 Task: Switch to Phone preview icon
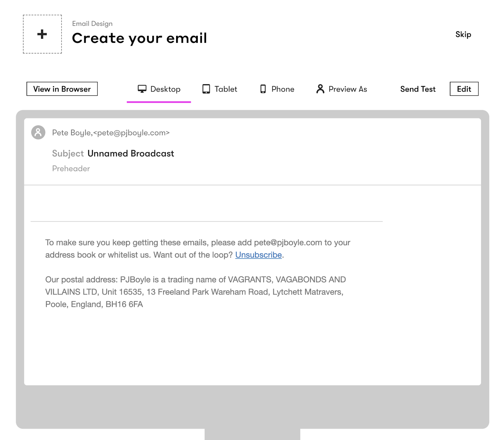coord(263,89)
